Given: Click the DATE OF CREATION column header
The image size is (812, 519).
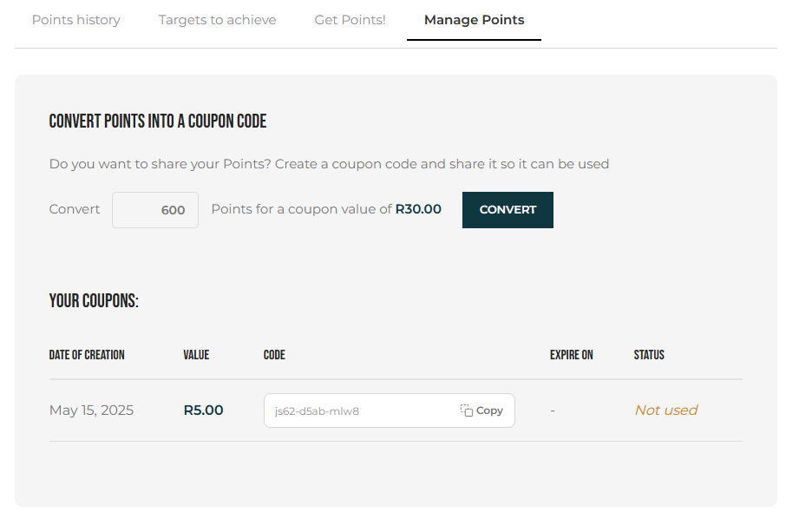Looking at the screenshot, I should pyautogui.click(x=87, y=355).
